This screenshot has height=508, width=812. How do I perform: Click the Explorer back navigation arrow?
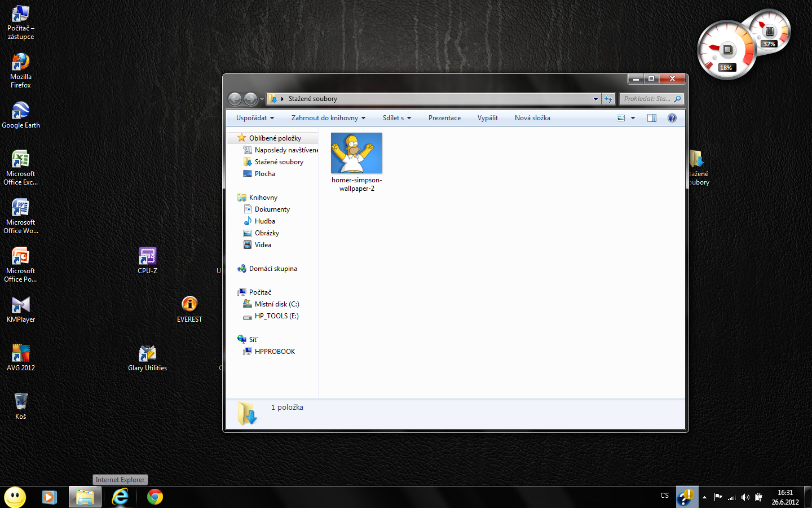coord(235,99)
